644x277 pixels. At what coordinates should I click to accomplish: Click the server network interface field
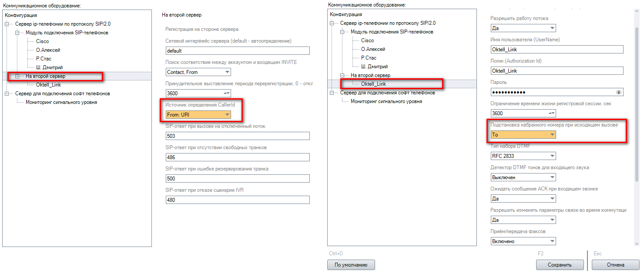(x=237, y=51)
